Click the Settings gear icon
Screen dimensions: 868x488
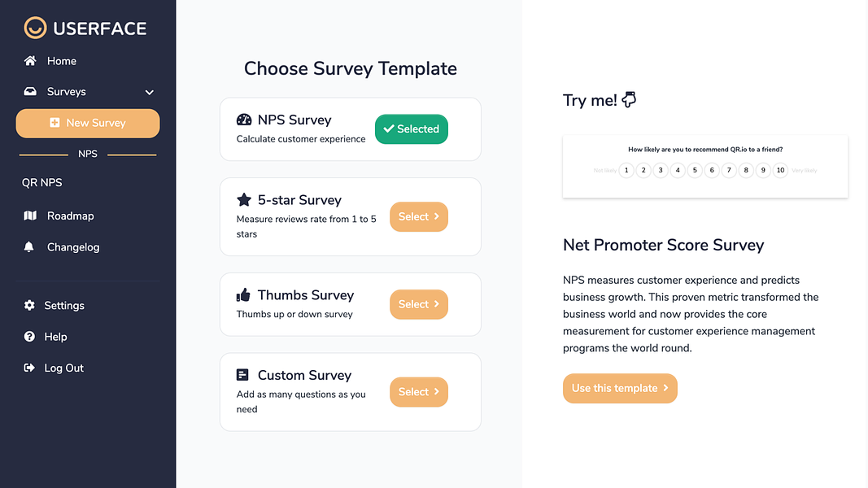[29, 306]
